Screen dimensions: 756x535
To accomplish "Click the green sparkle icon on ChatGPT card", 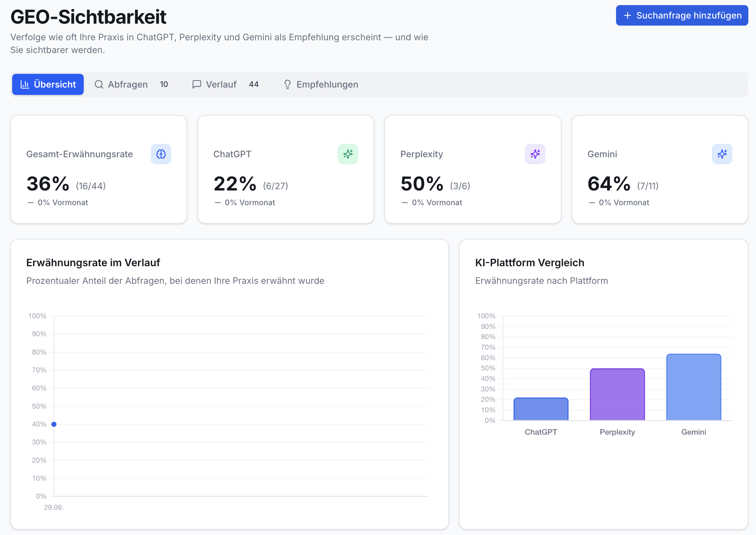I will [348, 154].
